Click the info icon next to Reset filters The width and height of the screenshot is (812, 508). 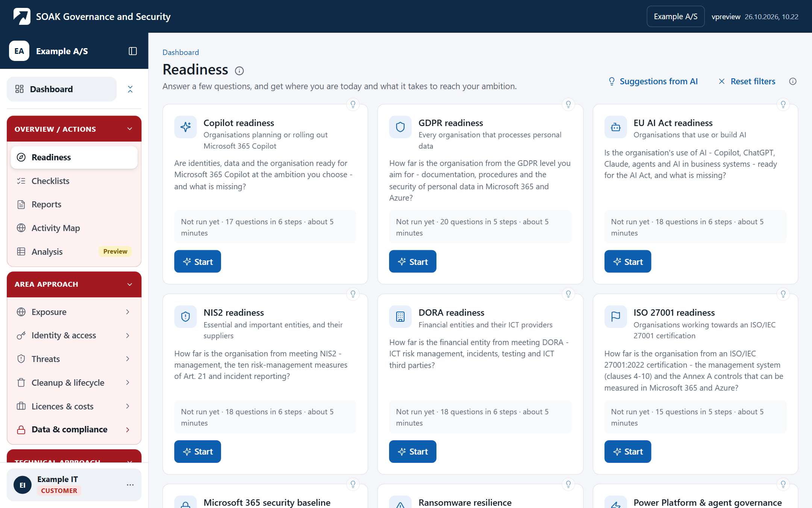[x=793, y=81]
